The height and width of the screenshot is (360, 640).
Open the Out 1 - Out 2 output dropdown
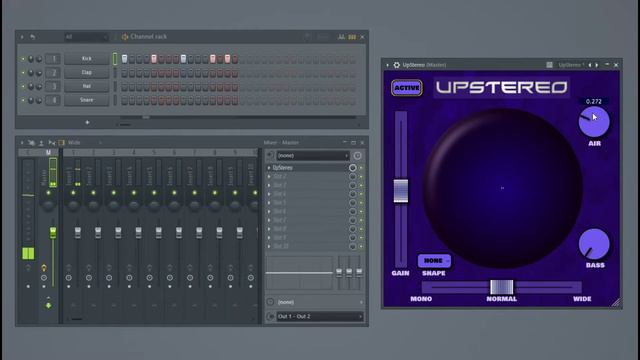click(x=320, y=316)
